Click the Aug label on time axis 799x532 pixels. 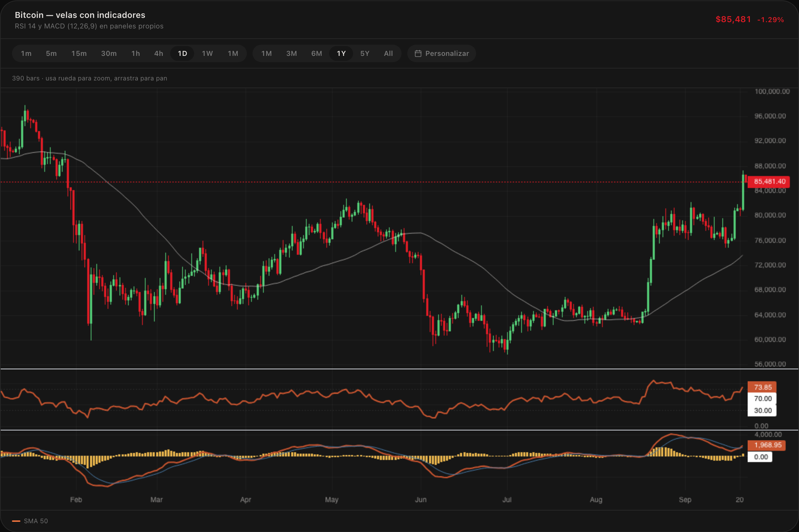click(596, 500)
